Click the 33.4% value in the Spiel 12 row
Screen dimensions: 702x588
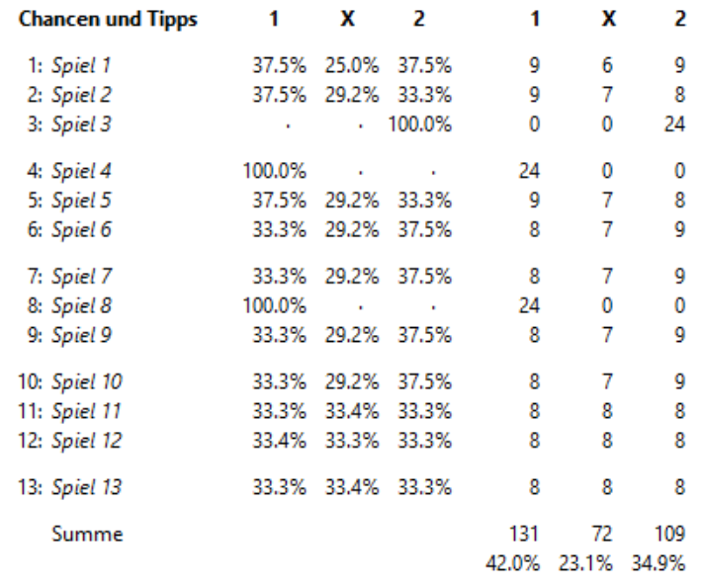tap(280, 441)
